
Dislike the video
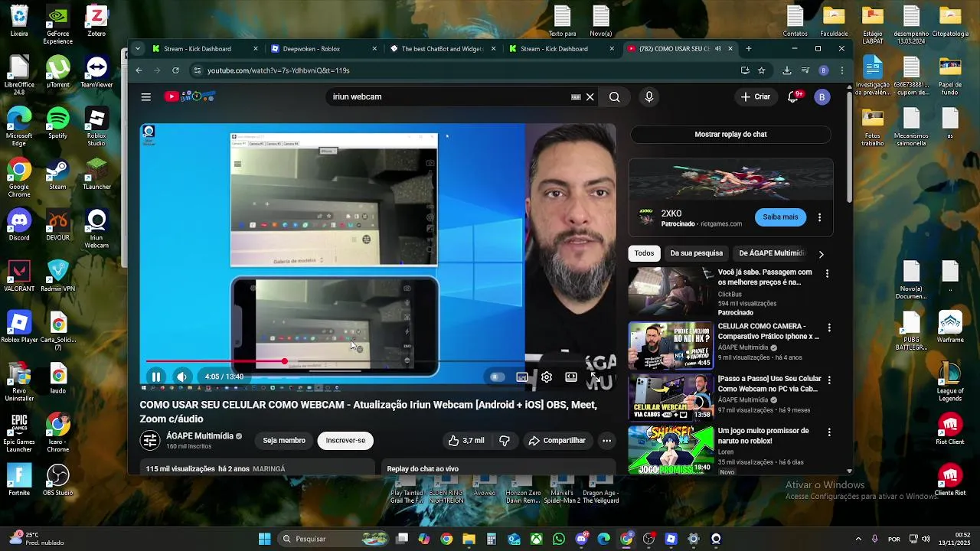pos(505,440)
